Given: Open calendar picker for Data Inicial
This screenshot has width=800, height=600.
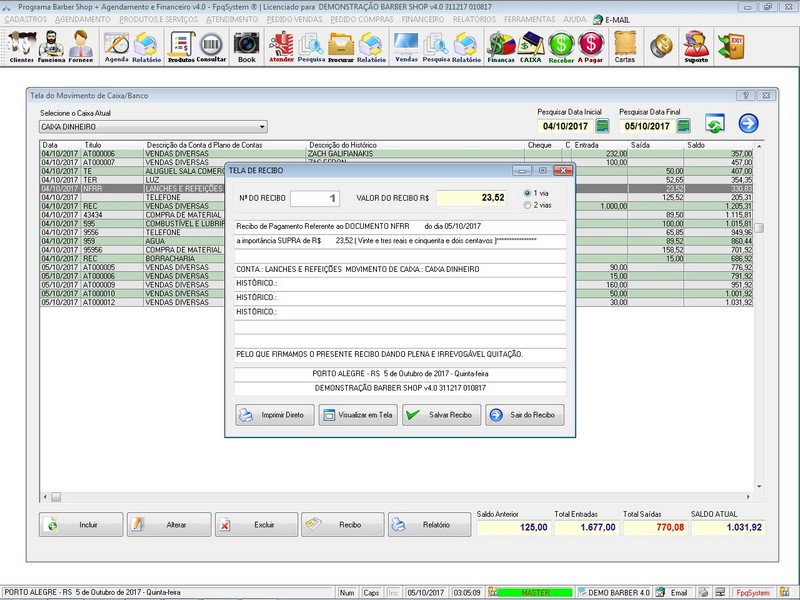Looking at the screenshot, I should click(x=602, y=126).
